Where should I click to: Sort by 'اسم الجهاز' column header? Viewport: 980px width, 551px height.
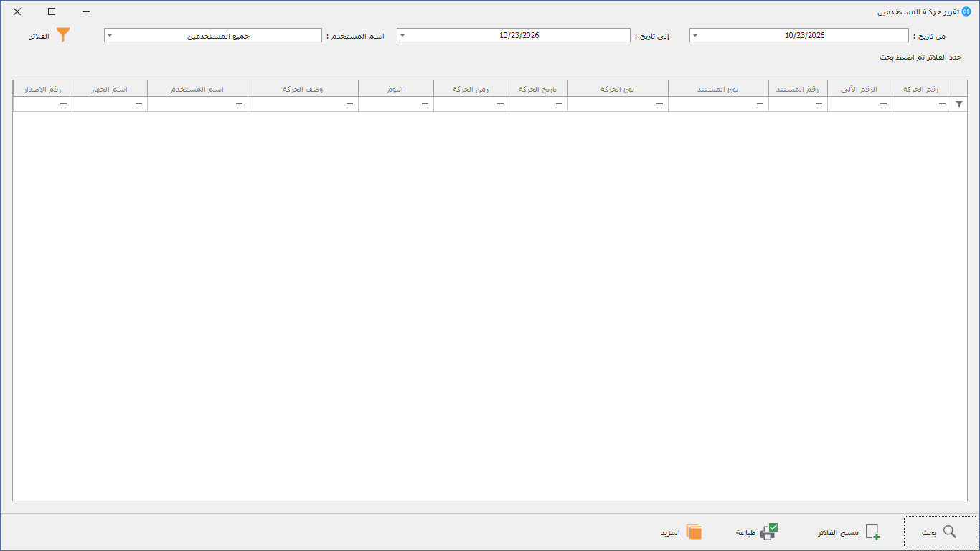110,89
